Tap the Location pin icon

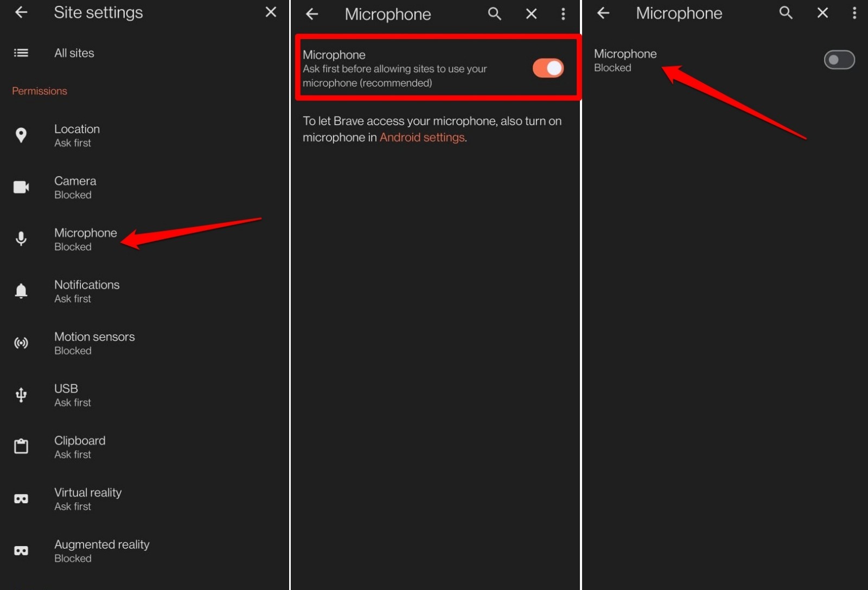click(x=21, y=135)
